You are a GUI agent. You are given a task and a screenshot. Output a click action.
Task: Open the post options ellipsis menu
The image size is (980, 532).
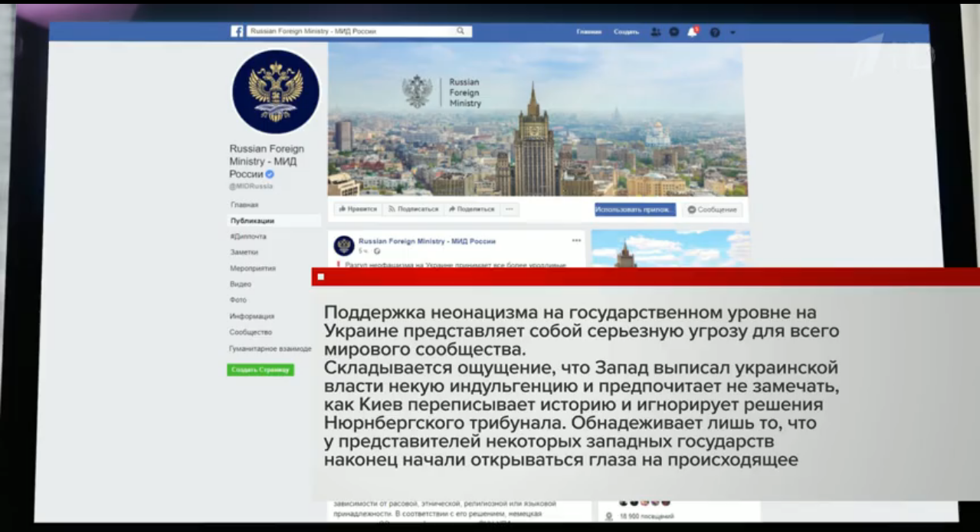(x=576, y=240)
